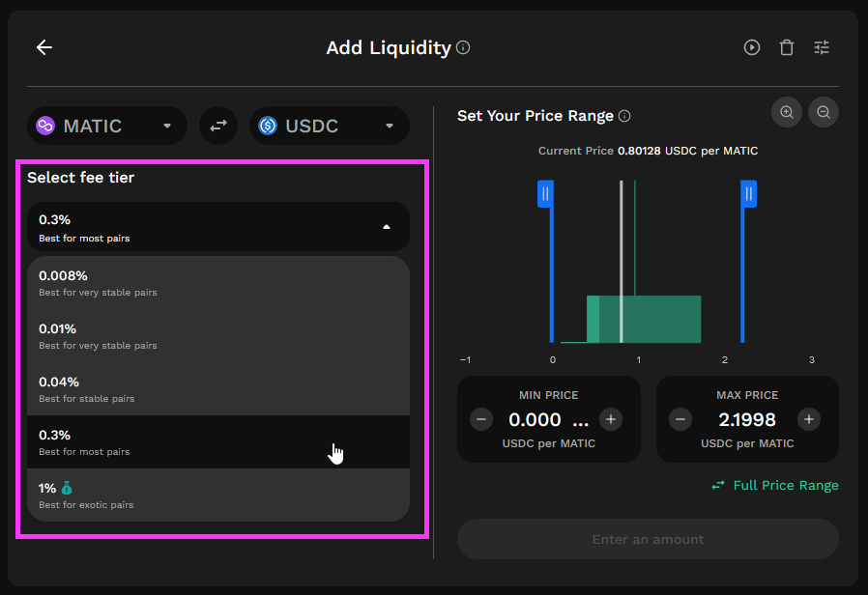868x595 pixels.
Task: Click the USDC token logo
Action: tap(268, 127)
